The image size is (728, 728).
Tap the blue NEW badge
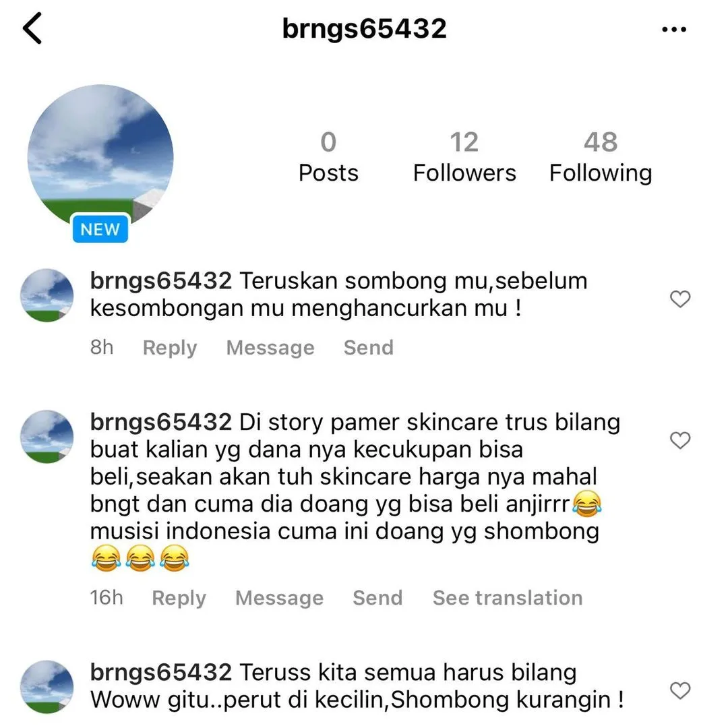(100, 229)
